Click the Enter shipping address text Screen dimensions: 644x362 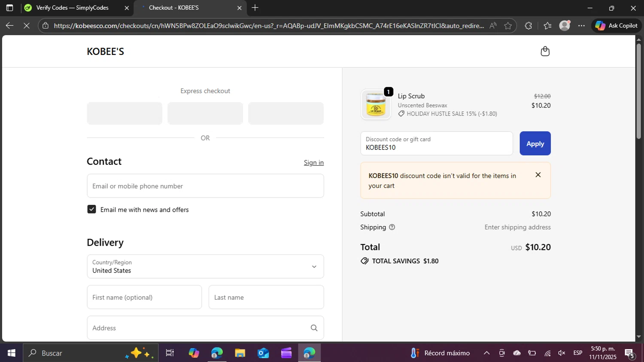coord(517,227)
